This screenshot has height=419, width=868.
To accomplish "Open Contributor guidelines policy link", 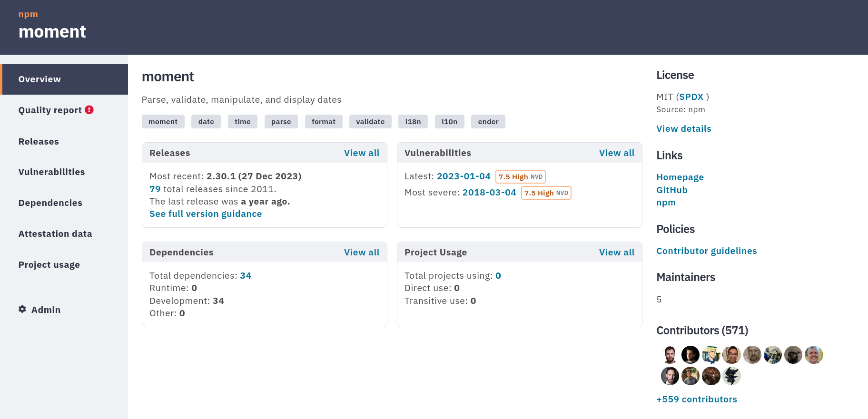I will point(707,251).
